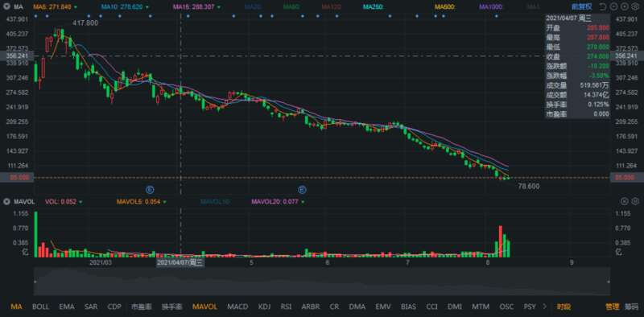
Task: Toggle the dimmed MAVOL10 volume line
Action: (213, 202)
